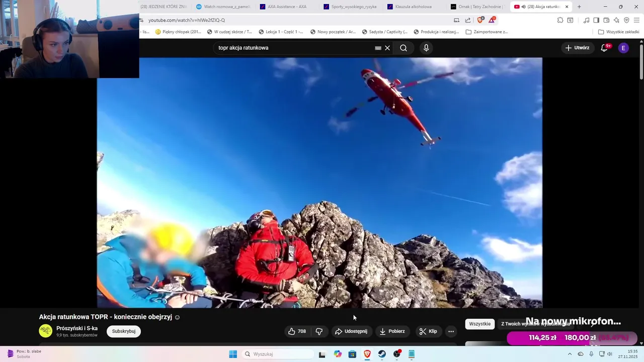Open the browser hamburger main menu
The image size is (644, 362).
pos(636,20)
